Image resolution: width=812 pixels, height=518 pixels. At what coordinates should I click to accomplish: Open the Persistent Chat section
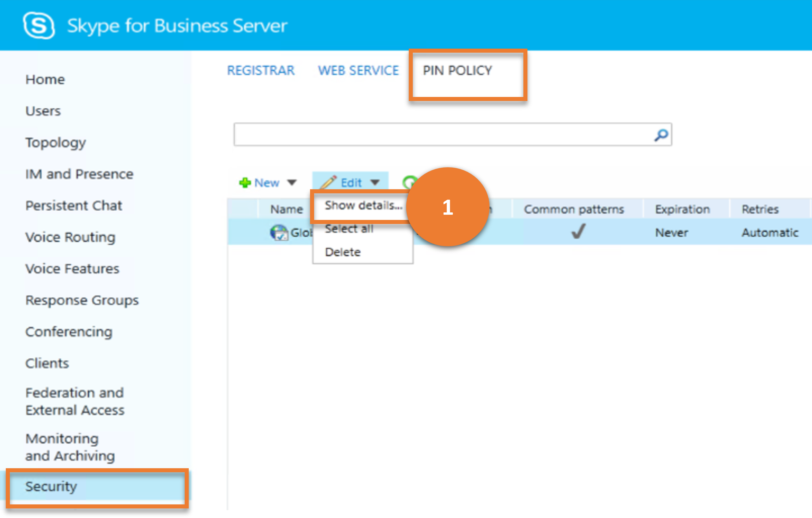(74, 205)
